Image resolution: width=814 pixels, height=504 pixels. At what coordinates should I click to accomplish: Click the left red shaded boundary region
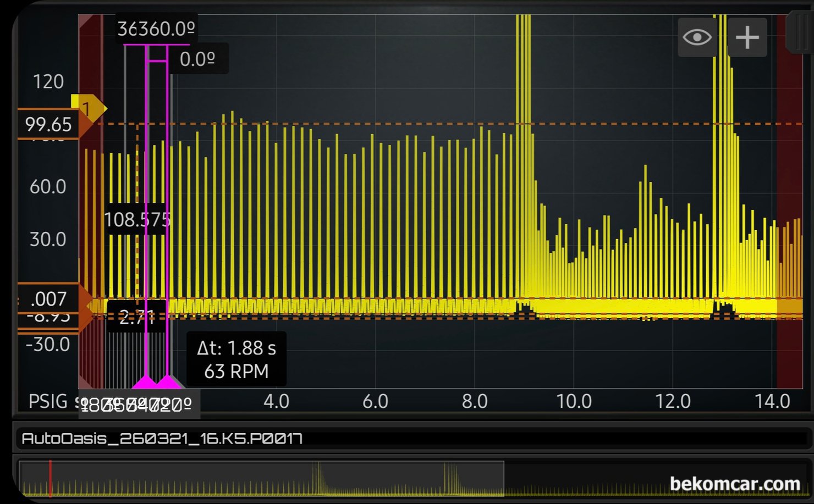pyautogui.click(x=91, y=220)
